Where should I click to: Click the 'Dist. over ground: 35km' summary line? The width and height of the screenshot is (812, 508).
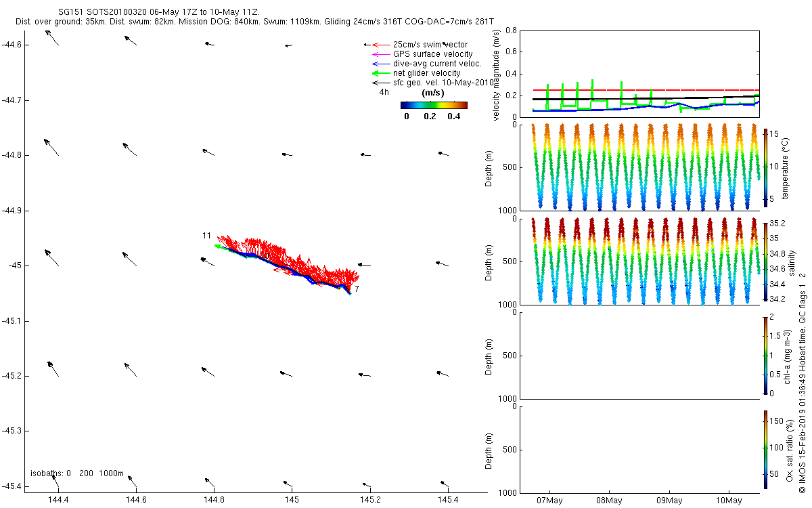click(254, 22)
